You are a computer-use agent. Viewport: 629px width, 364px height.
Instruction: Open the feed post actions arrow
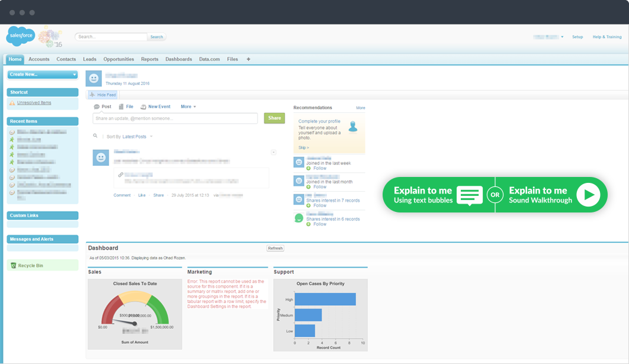274,152
